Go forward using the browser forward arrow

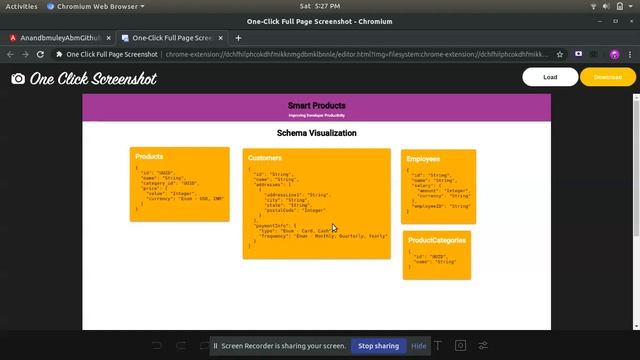point(25,54)
